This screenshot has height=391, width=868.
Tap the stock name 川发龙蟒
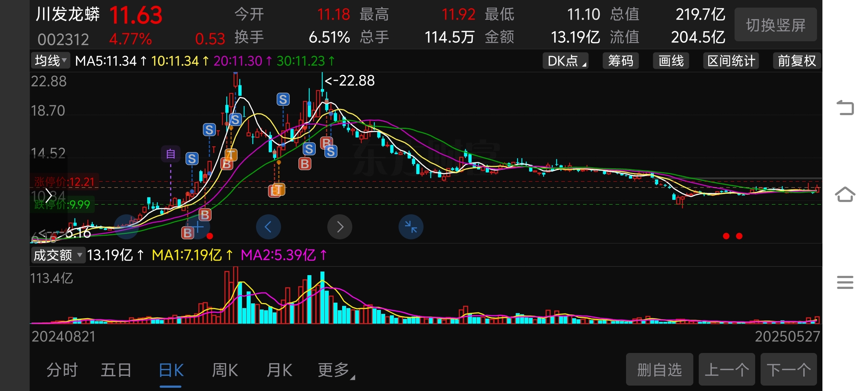click(68, 14)
